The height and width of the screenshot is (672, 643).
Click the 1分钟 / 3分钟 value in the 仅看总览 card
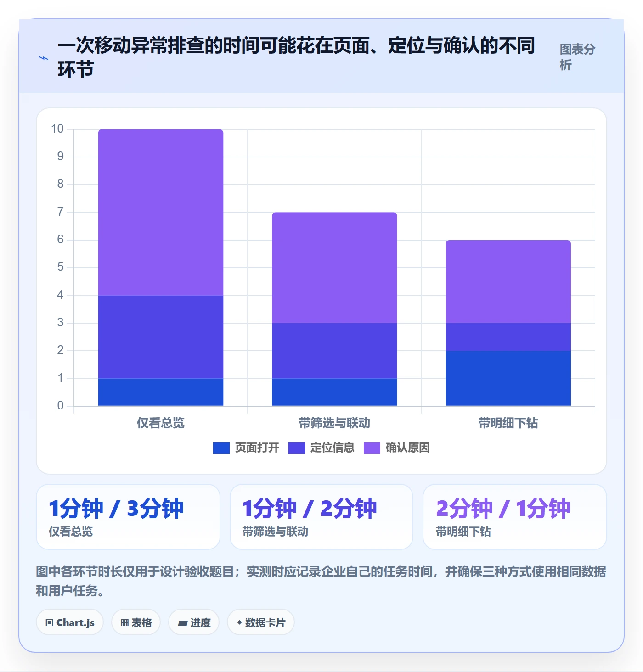[x=116, y=509]
